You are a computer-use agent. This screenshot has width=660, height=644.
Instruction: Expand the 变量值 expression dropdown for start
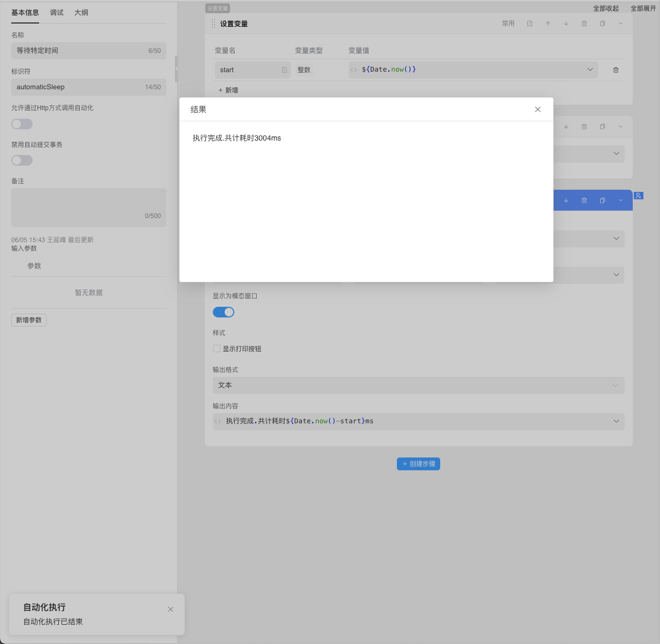(x=590, y=69)
